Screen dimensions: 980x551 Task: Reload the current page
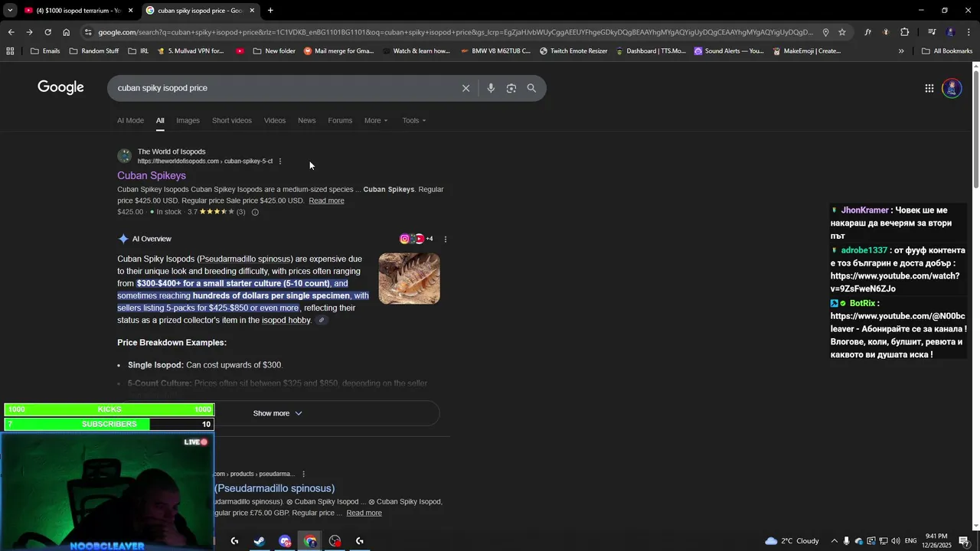coord(47,32)
